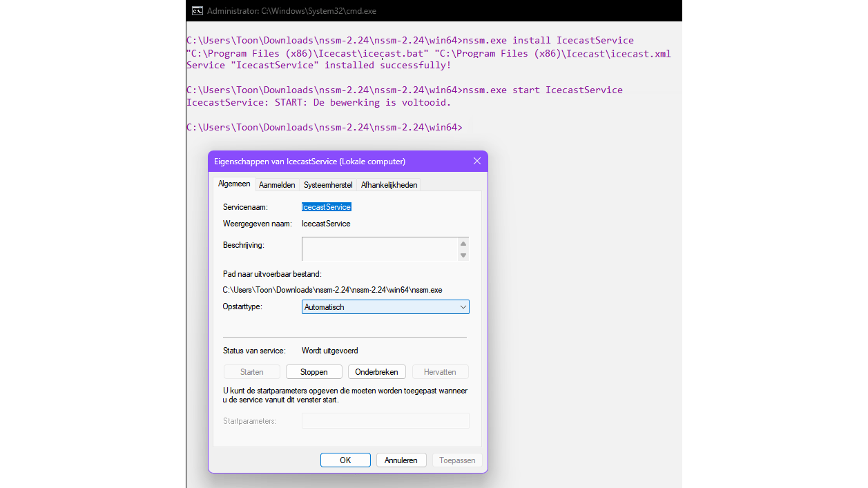Select the highlighted IcecastService service name
The width and height of the screenshot is (868, 488).
[x=327, y=207]
